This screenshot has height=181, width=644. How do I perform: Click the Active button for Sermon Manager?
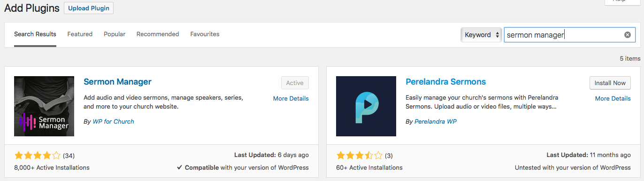coord(295,83)
